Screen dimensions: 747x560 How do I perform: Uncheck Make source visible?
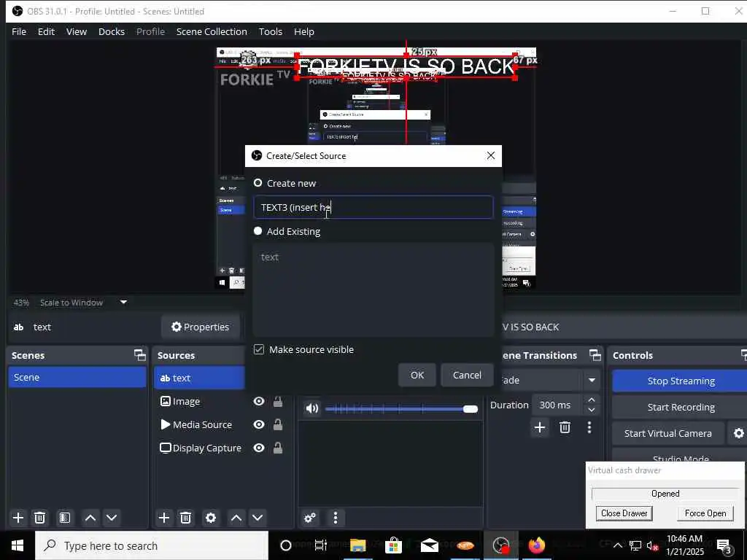tap(259, 349)
